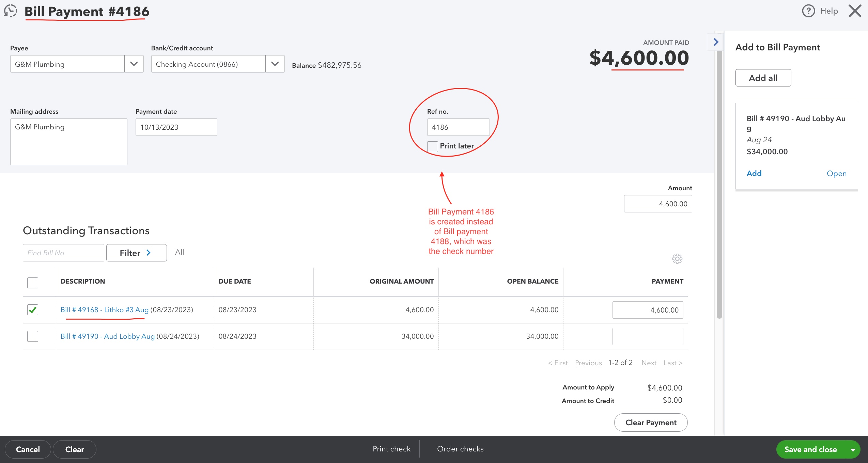Click the recent transactions clock icon
The image size is (868, 463).
(10, 11)
